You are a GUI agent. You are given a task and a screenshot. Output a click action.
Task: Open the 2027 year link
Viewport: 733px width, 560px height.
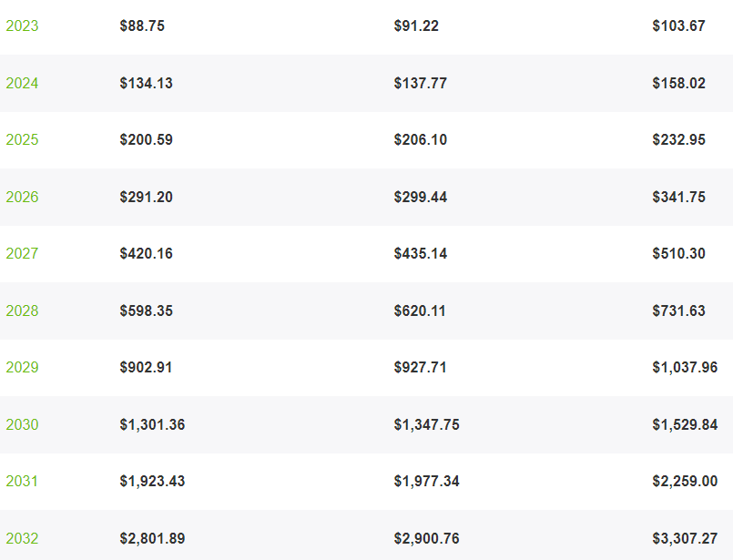[x=22, y=254]
